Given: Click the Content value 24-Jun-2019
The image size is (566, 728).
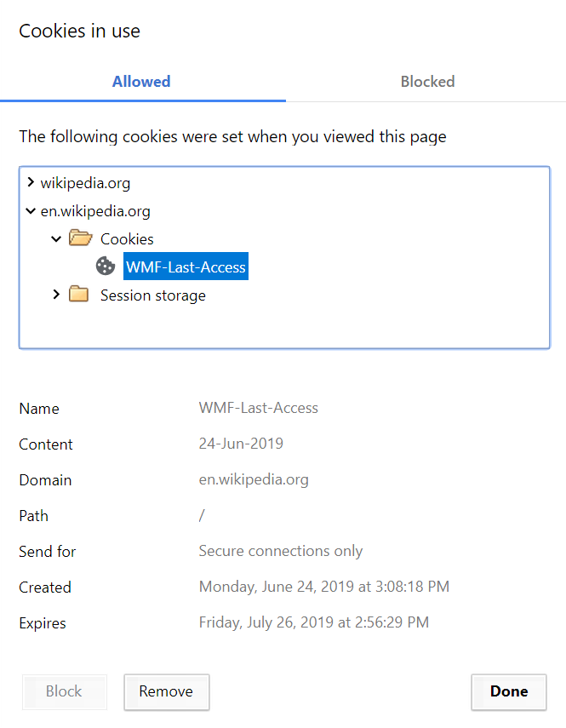Looking at the screenshot, I should click(241, 444).
